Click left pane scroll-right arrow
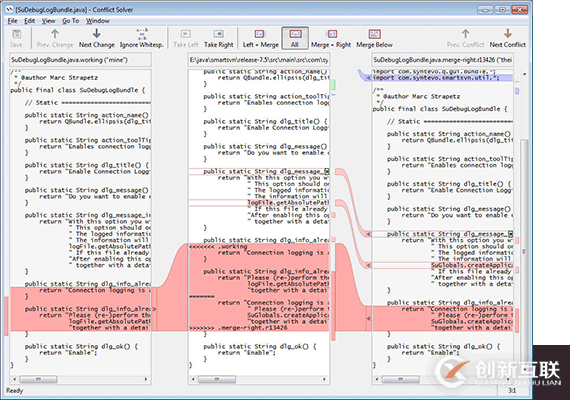This screenshot has height=400, width=570. click(x=146, y=379)
